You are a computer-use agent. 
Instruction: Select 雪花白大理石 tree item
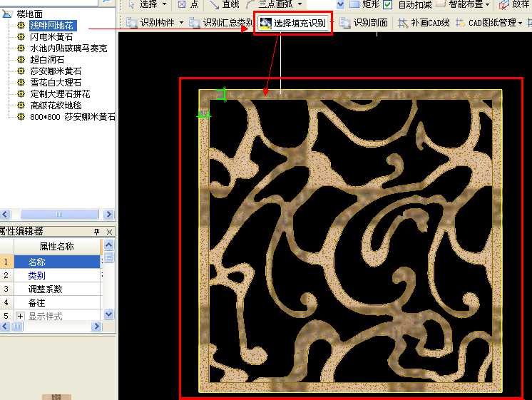pos(56,83)
